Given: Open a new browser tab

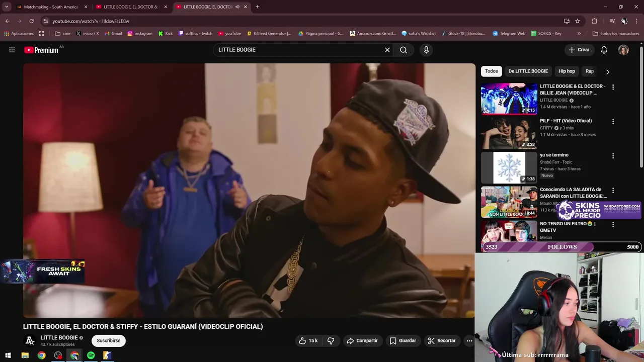Looking at the screenshot, I should pyautogui.click(x=258, y=7).
